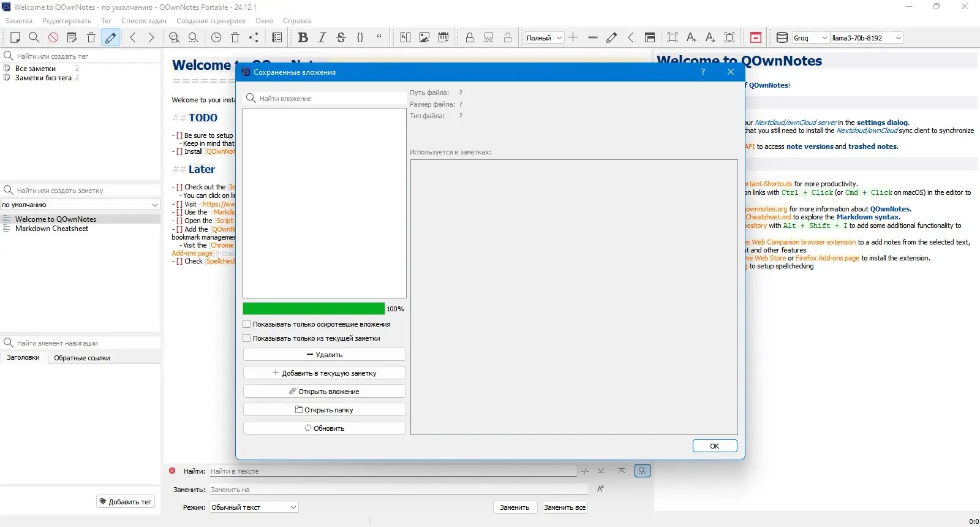Open the 'Полный' workspace dropdown
Image resolution: width=980 pixels, height=527 pixels.
click(x=544, y=38)
